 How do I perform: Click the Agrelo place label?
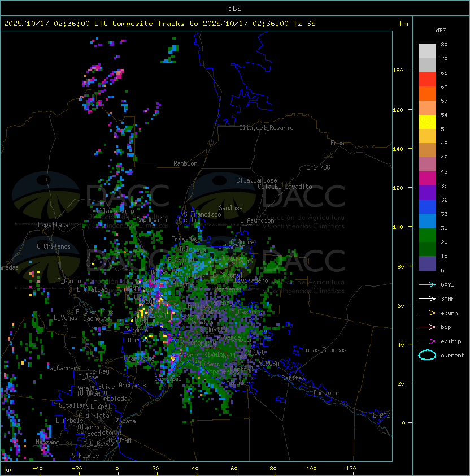click(138, 340)
